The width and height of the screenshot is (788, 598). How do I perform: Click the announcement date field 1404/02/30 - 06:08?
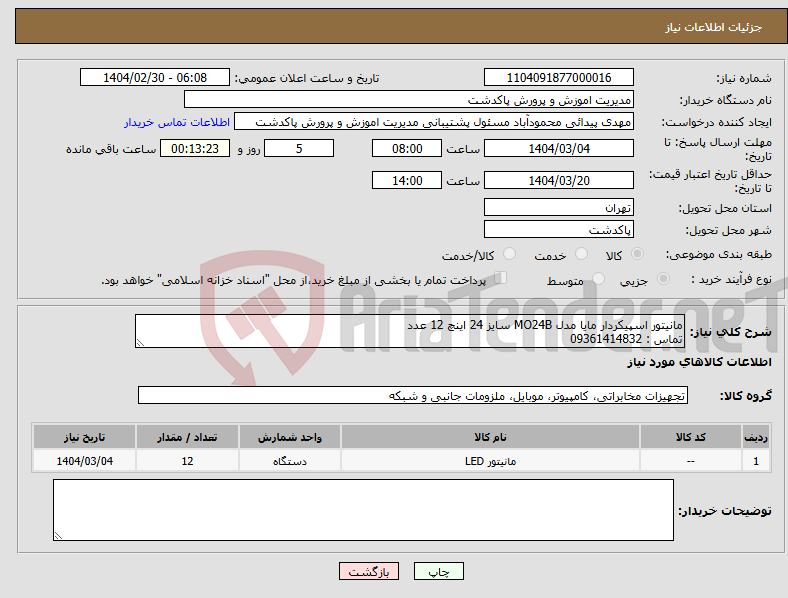155,78
